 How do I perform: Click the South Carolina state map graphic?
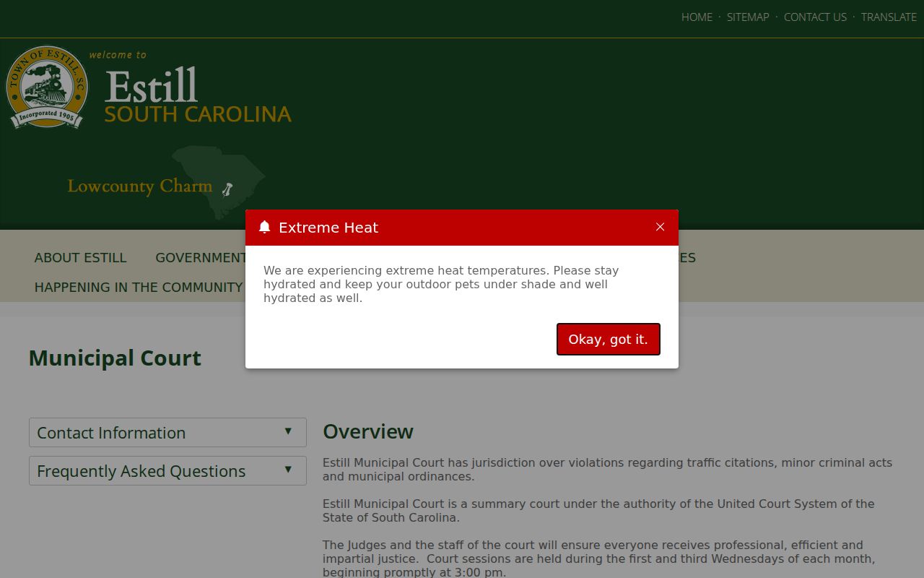click(x=218, y=182)
